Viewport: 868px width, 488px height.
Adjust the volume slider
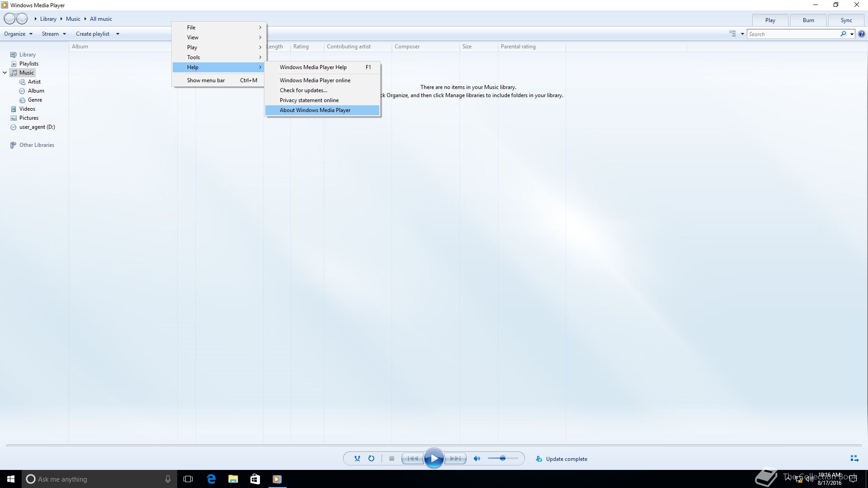(x=503, y=459)
